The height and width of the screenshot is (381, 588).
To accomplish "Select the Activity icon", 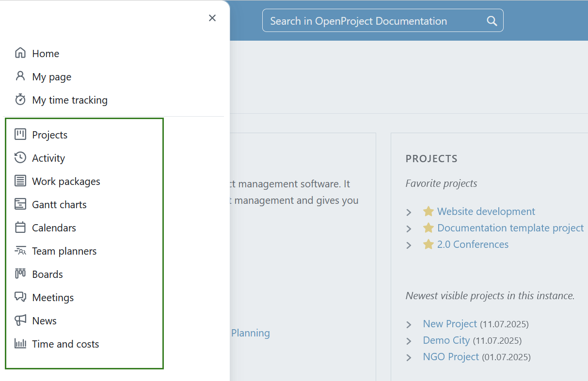I will (x=20, y=157).
